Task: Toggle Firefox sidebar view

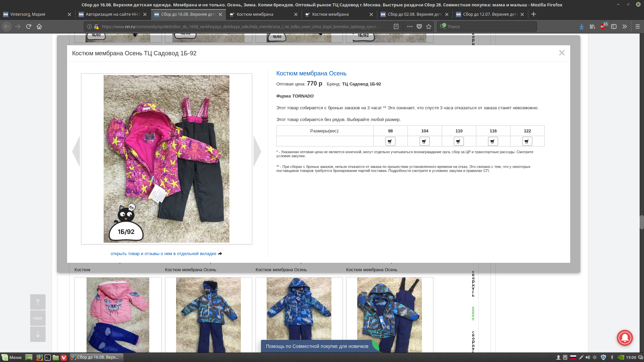Action: pyautogui.click(x=614, y=26)
